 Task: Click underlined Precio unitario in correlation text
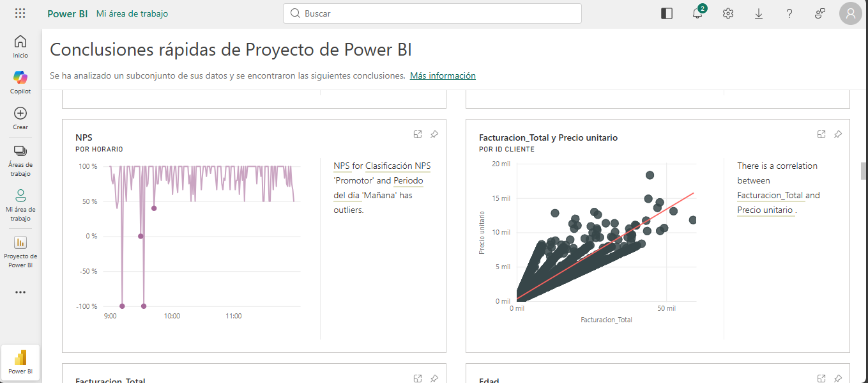765,210
